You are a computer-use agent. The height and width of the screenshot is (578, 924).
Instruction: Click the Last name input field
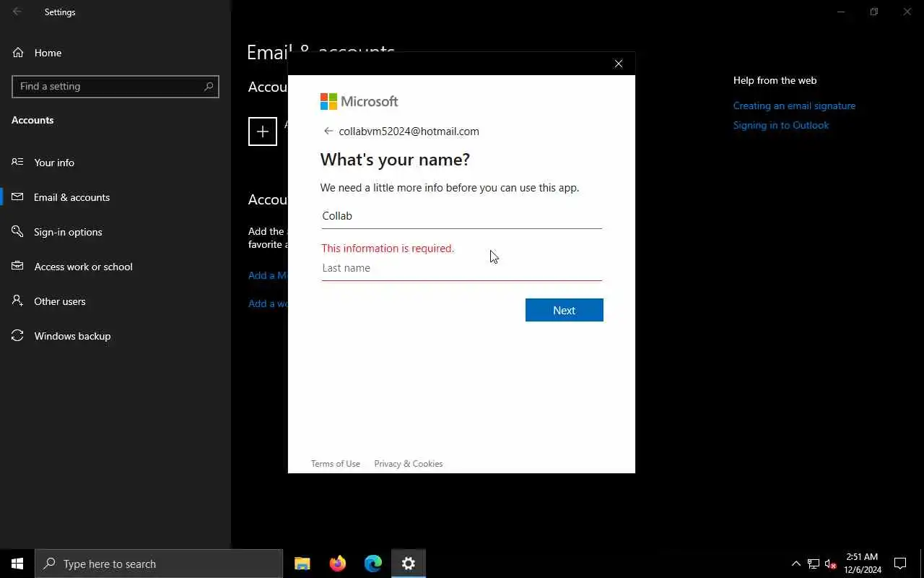click(462, 268)
